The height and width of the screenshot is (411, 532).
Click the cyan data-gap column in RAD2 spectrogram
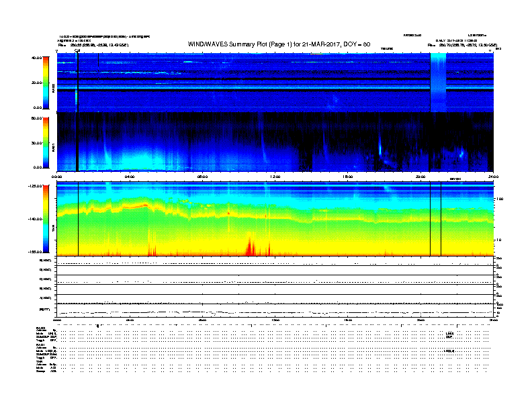coord(438,83)
